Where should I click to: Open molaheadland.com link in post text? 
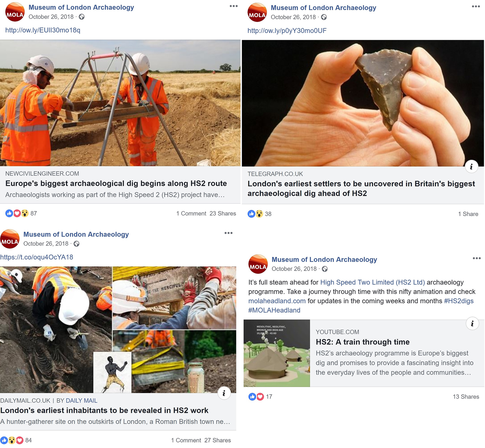[x=277, y=301]
